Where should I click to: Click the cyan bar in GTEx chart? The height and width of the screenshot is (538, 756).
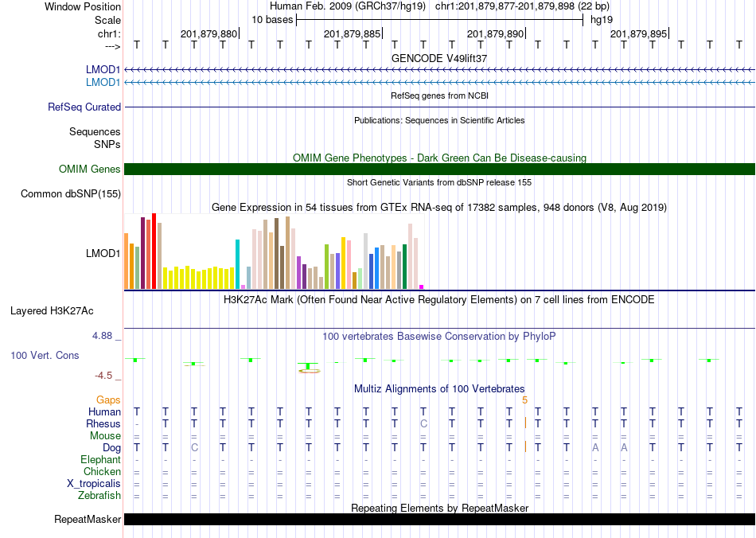pyautogui.click(x=237, y=264)
